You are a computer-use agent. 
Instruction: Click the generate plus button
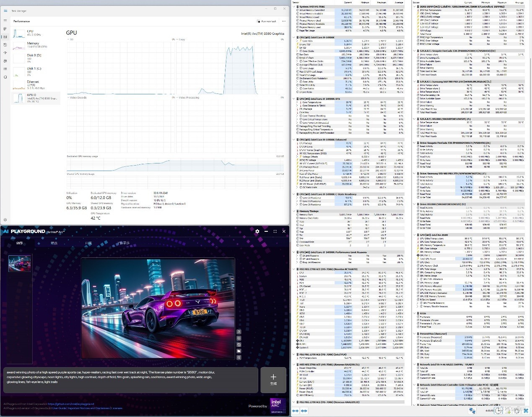[273, 380]
